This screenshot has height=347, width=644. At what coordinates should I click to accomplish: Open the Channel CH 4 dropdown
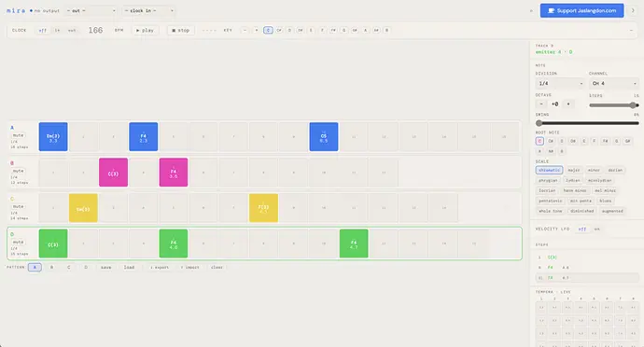tap(614, 83)
